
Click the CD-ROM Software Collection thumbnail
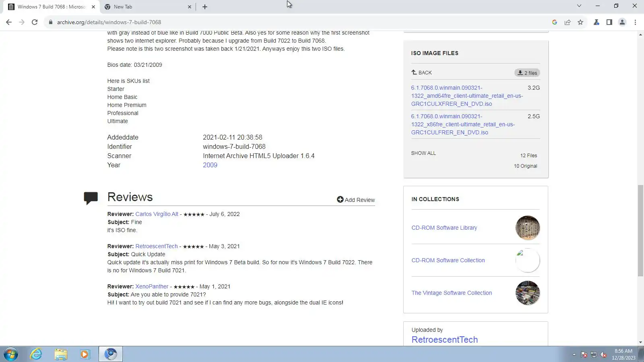click(528, 261)
